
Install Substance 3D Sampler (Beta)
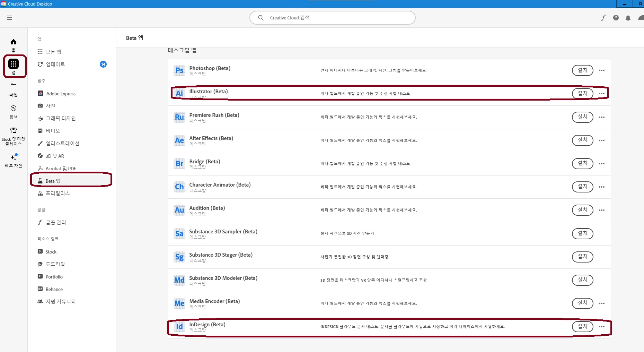pyautogui.click(x=582, y=234)
